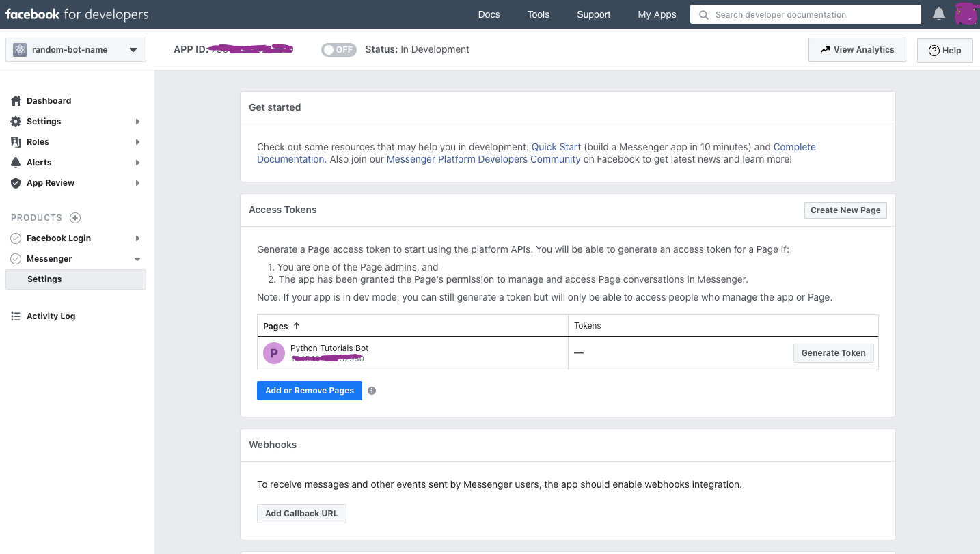Click the add product plus icon
This screenshot has height=554, width=980.
(75, 218)
